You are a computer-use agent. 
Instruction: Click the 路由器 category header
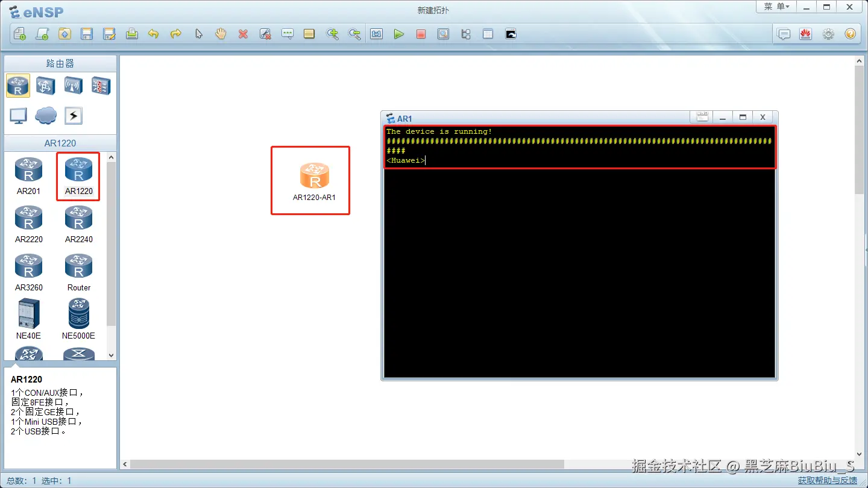click(60, 63)
